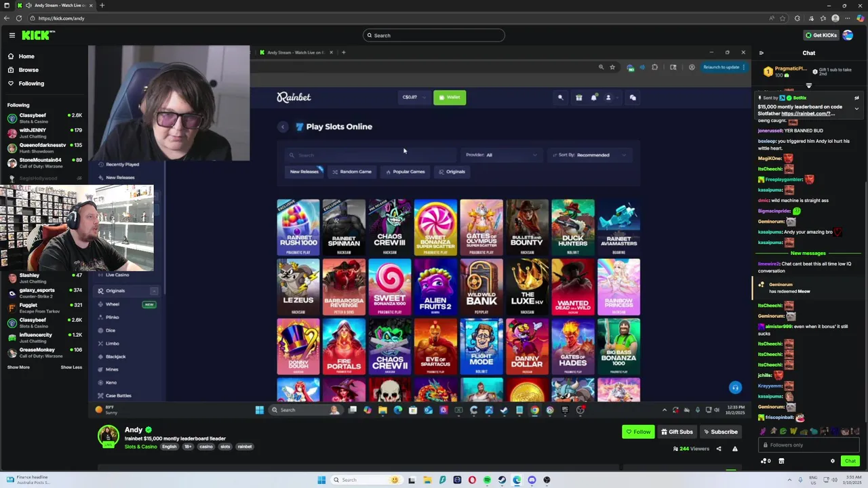Collapse the chat panel with arrow icon
Screen dimensions: 868x488
pos(761,53)
